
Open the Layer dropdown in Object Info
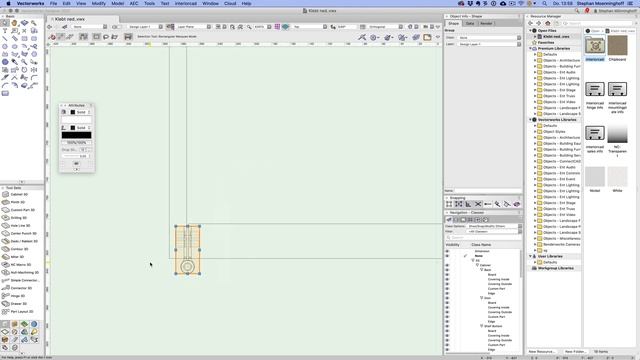489,44
